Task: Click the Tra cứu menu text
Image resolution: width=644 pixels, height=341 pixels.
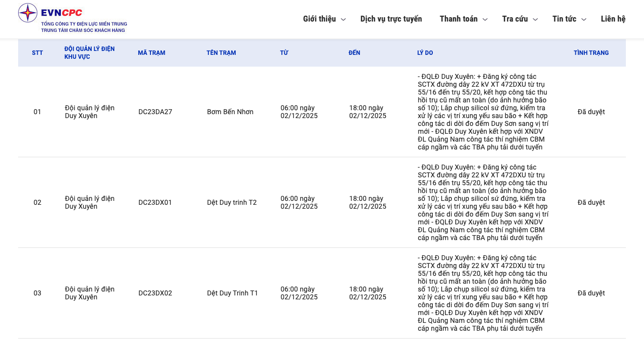Action: (x=515, y=19)
